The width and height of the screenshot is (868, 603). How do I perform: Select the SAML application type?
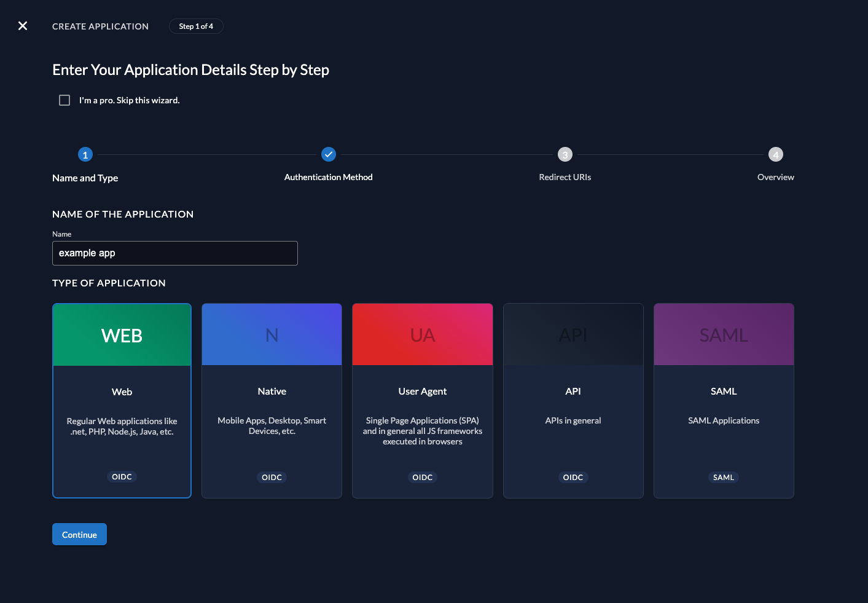pyautogui.click(x=724, y=400)
